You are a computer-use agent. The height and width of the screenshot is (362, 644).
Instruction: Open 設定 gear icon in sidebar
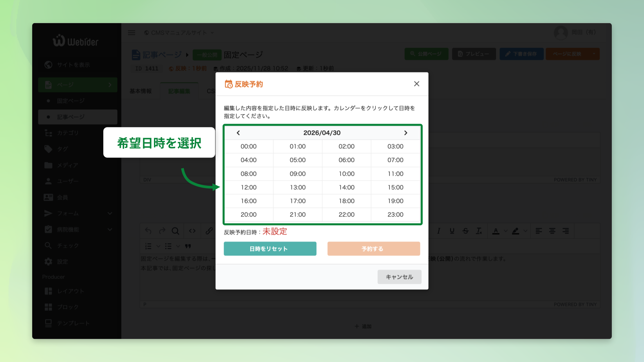(48, 262)
